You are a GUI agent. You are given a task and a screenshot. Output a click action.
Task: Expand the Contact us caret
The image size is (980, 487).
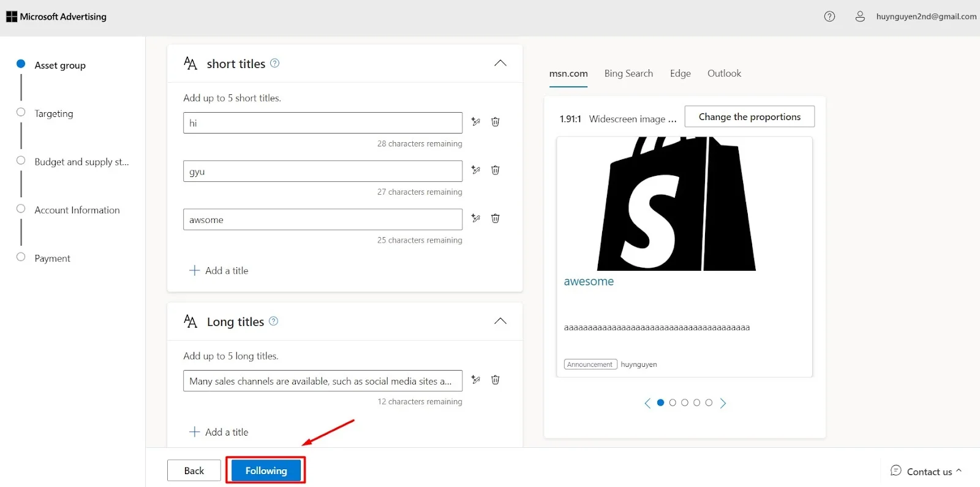959,470
